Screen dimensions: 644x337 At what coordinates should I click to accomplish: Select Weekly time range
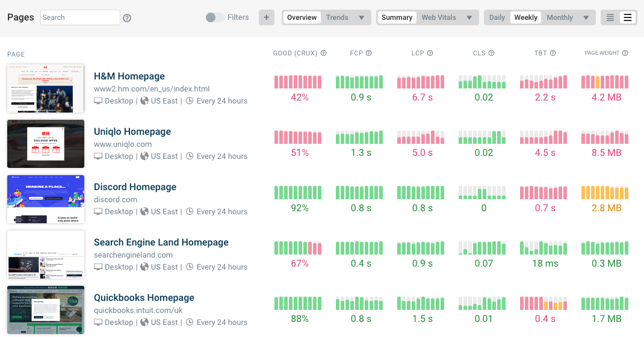coord(525,17)
